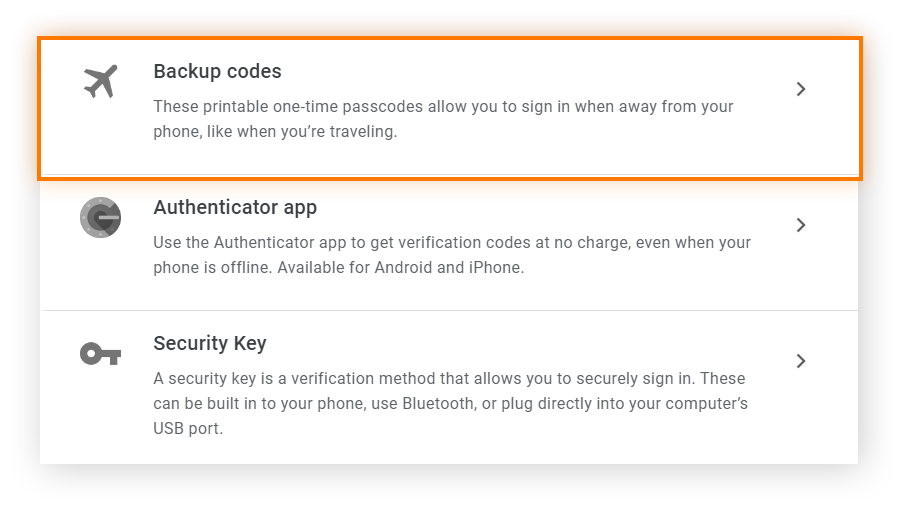The image size is (901, 505).
Task: Click the "Use the Authenticator app to get" line
Action: [451, 242]
